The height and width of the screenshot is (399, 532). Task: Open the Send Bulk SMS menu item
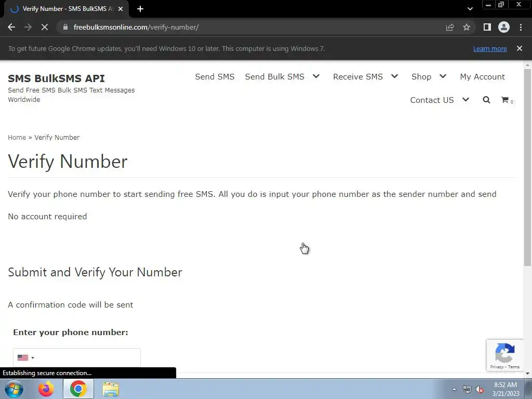click(274, 77)
